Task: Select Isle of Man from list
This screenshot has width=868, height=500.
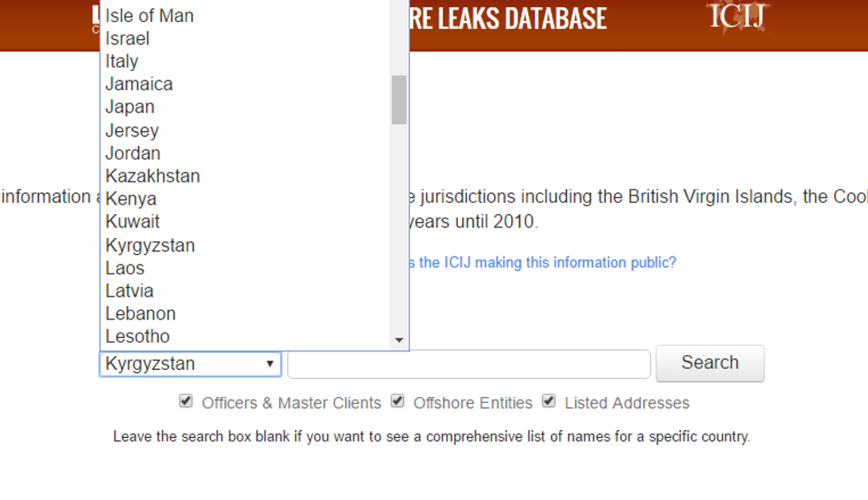Action: (x=150, y=16)
